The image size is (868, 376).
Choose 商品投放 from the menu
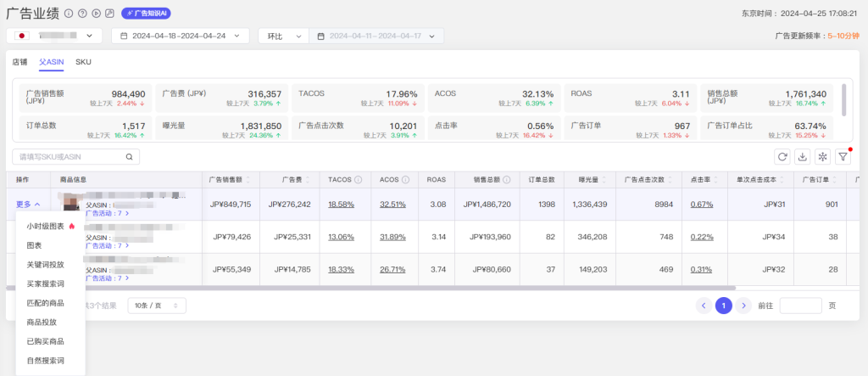click(50, 323)
